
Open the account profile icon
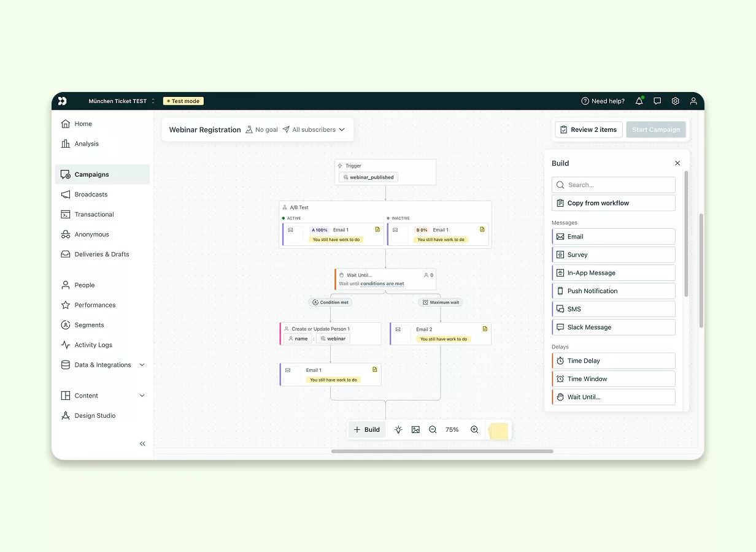[x=693, y=101]
